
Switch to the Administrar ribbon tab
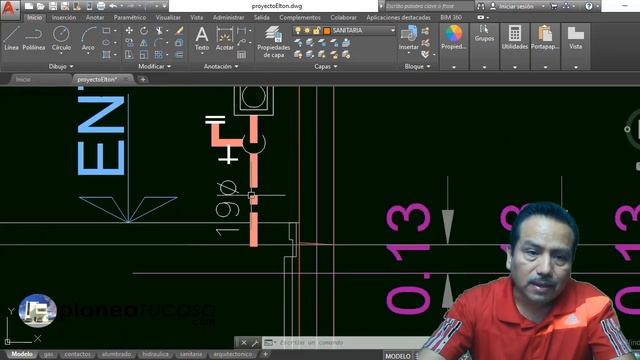point(229,18)
